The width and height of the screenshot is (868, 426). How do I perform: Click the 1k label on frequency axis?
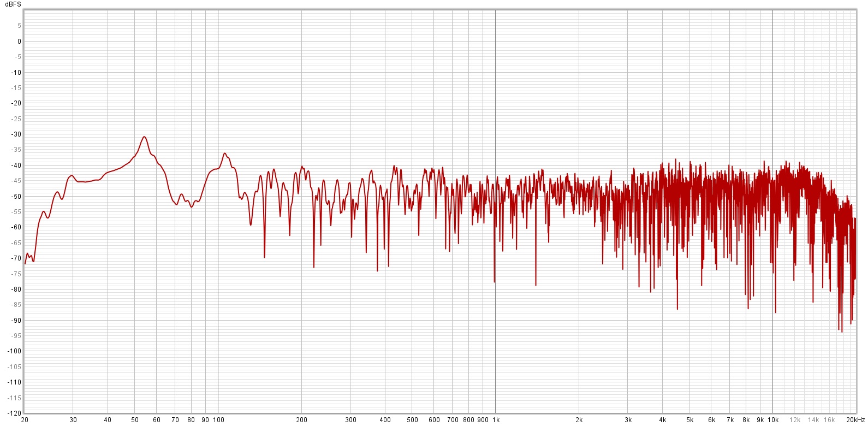click(x=496, y=420)
